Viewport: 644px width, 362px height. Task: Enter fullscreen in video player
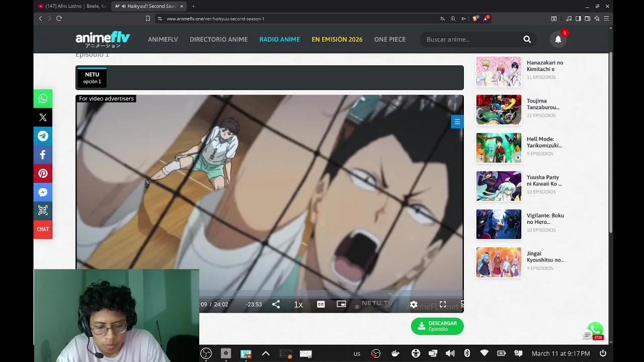coord(443,304)
